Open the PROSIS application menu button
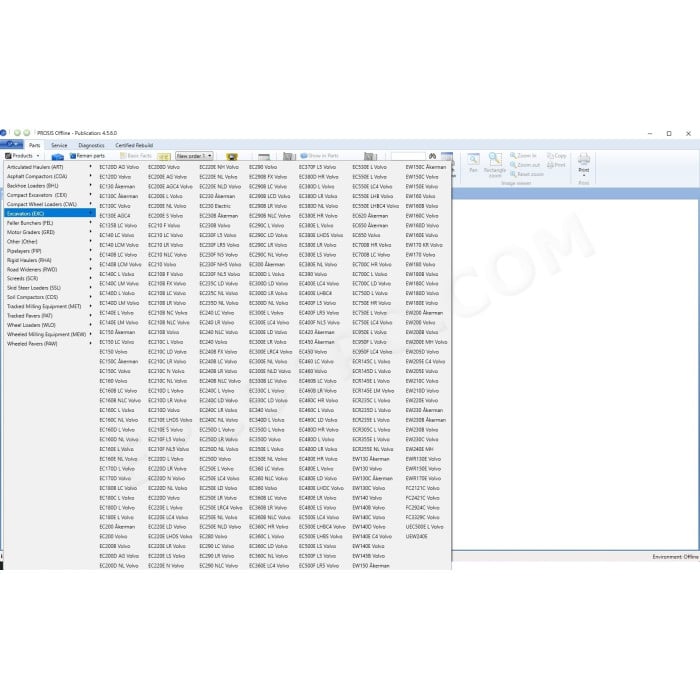The width and height of the screenshot is (700, 700). point(11,144)
